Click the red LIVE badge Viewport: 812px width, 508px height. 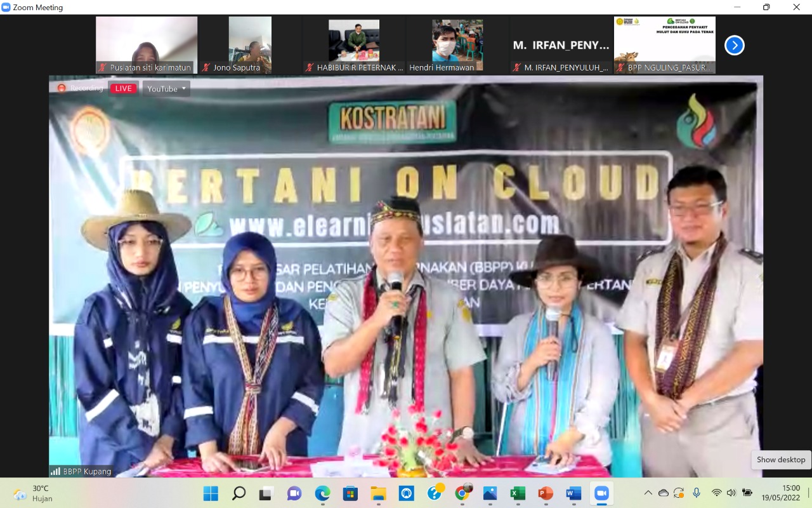(x=124, y=88)
